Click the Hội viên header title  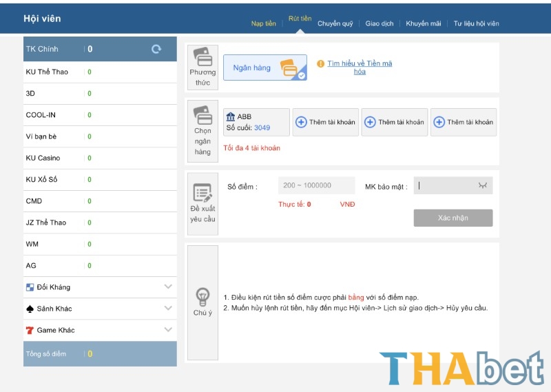point(42,19)
